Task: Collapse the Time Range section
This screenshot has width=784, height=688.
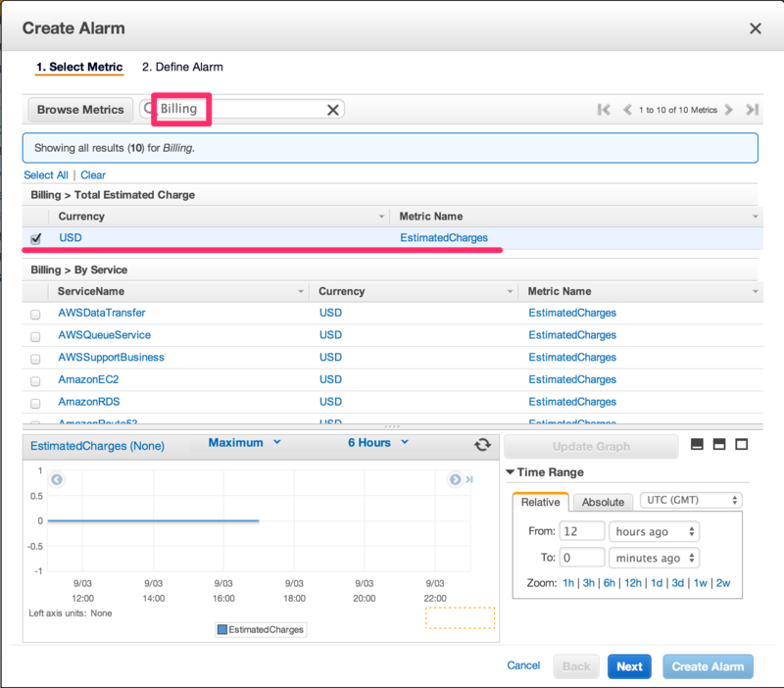Action: (510, 472)
